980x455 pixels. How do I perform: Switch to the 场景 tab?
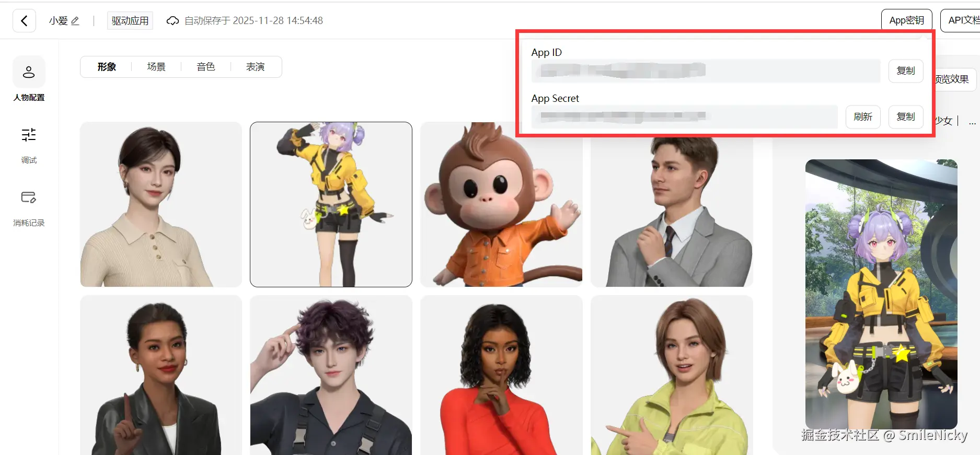(156, 67)
